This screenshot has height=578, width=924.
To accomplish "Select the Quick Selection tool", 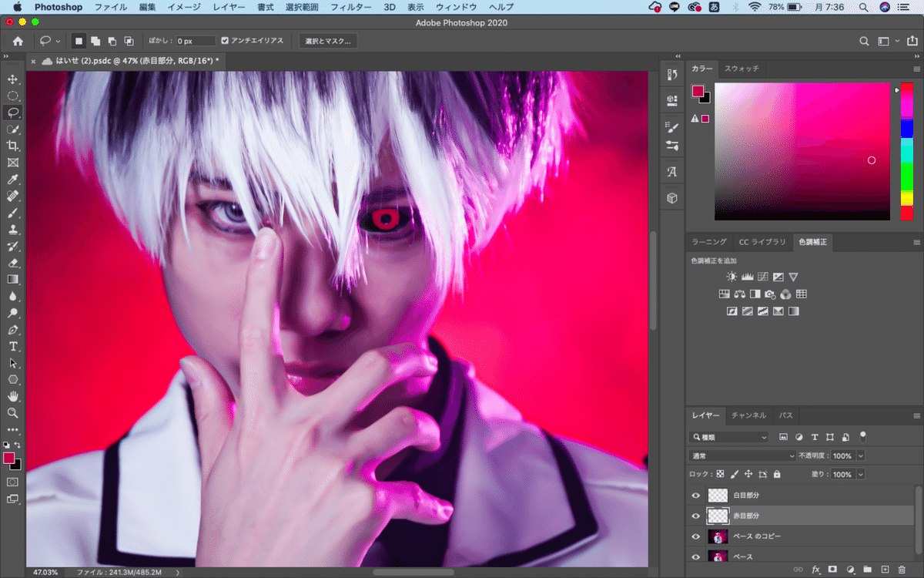I will tap(13, 129).
